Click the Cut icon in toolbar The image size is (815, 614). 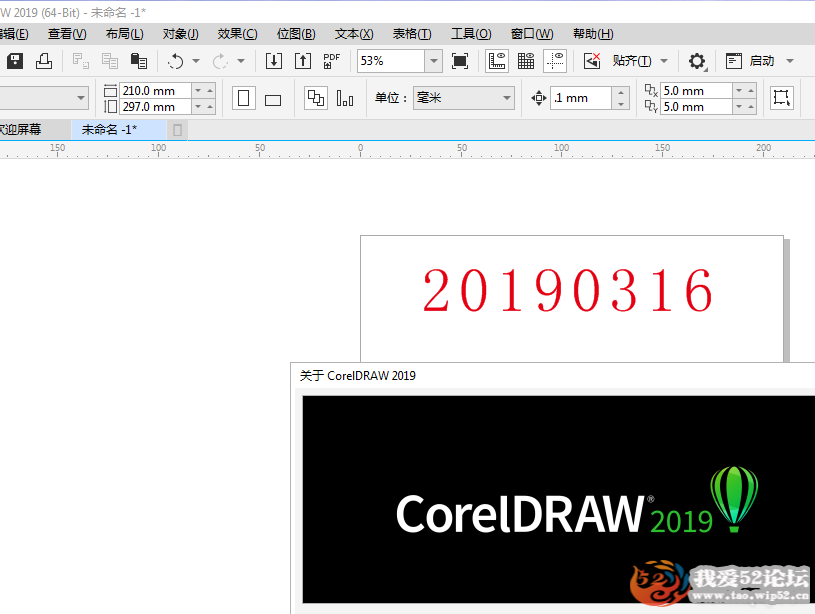(x=81, y=61)
